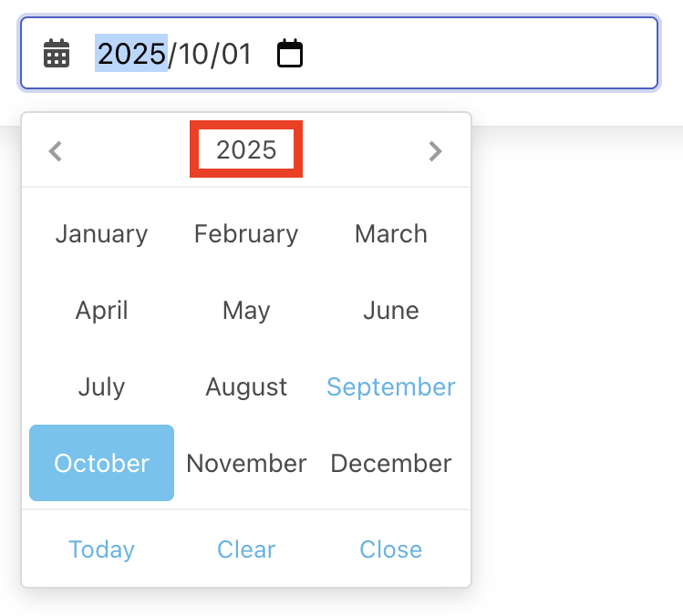Screen dimensions: 683x616
Task: Pick March in the calendar
Action: (x=390, y=234)
